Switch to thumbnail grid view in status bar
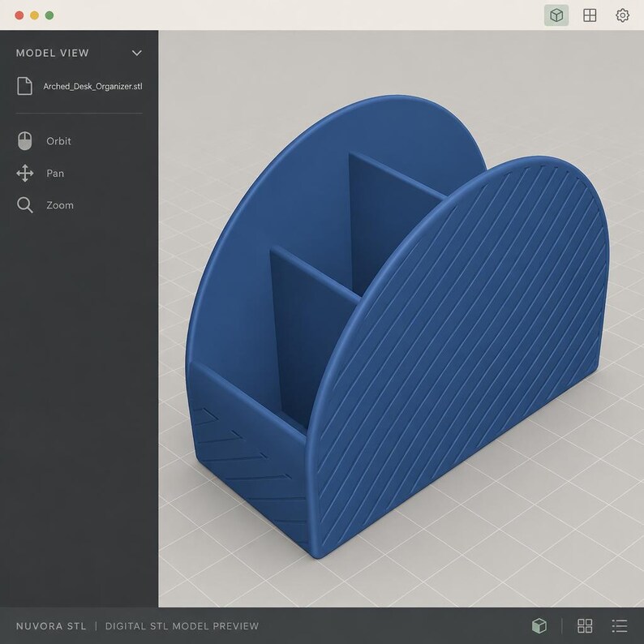 [x=585, y=626]
